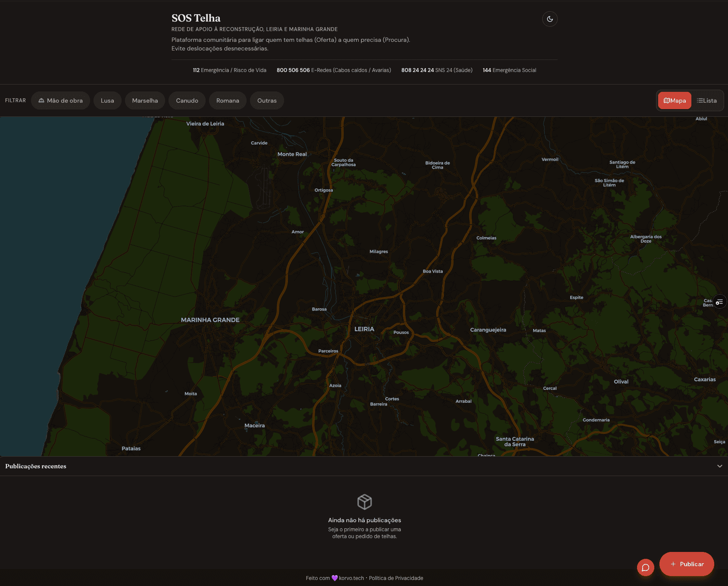
Task: Click plus icon on Publicar button
Action: [673, 564]
